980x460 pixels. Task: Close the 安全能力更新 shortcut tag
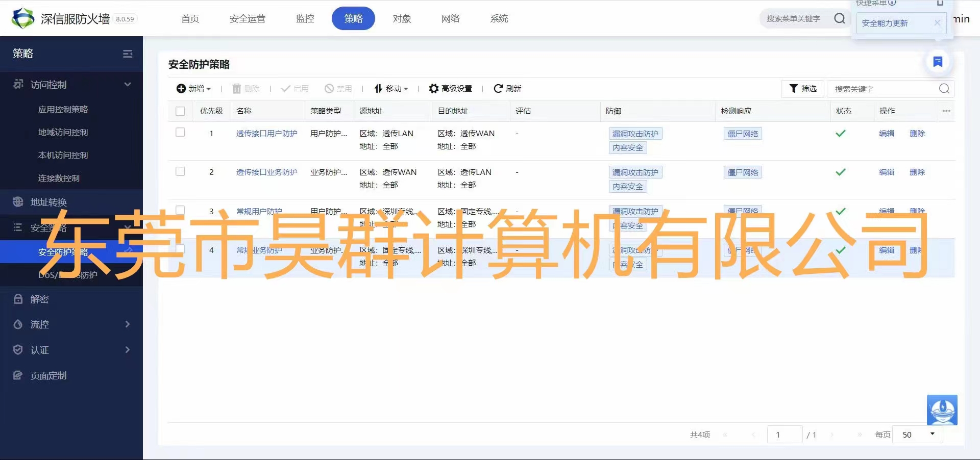(x=937, y=23)
